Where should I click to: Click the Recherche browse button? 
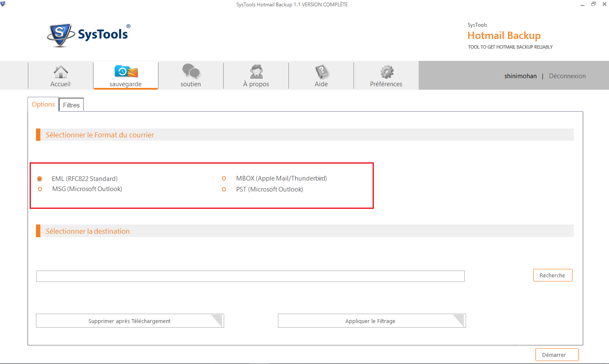[553, 275]
